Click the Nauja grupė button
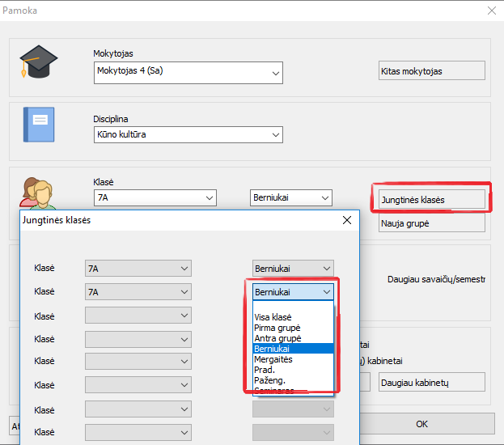 431,222
